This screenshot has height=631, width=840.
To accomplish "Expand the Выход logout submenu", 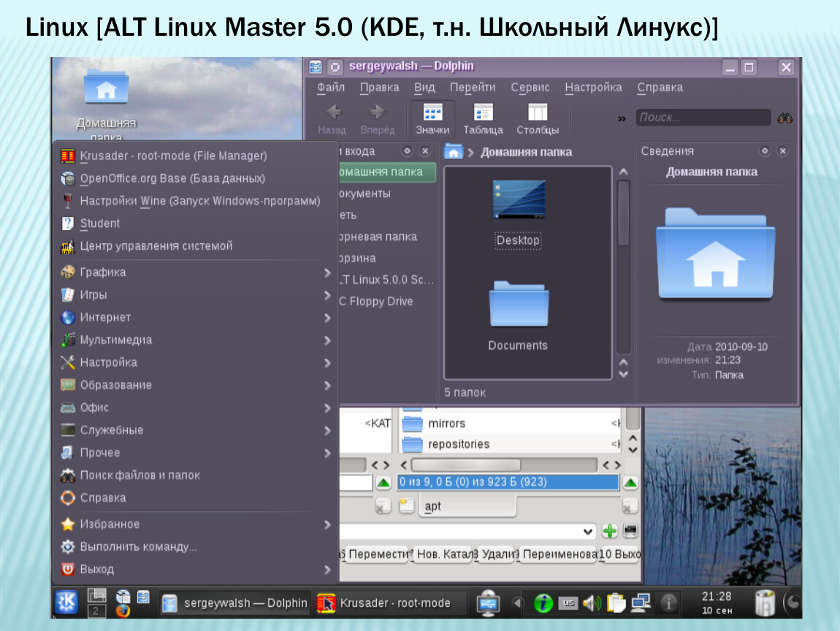I will pyautogui.click(x=196, y=569).
